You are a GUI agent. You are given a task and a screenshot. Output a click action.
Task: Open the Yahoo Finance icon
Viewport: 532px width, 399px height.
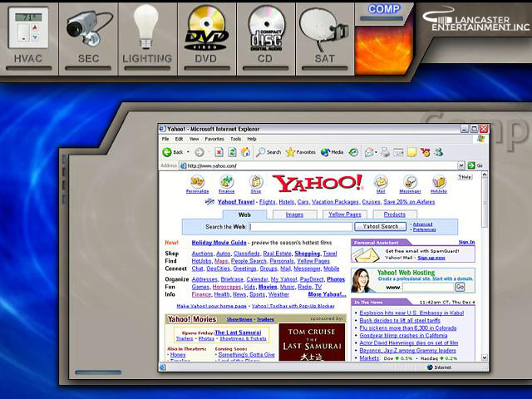(x=226, y=185)
